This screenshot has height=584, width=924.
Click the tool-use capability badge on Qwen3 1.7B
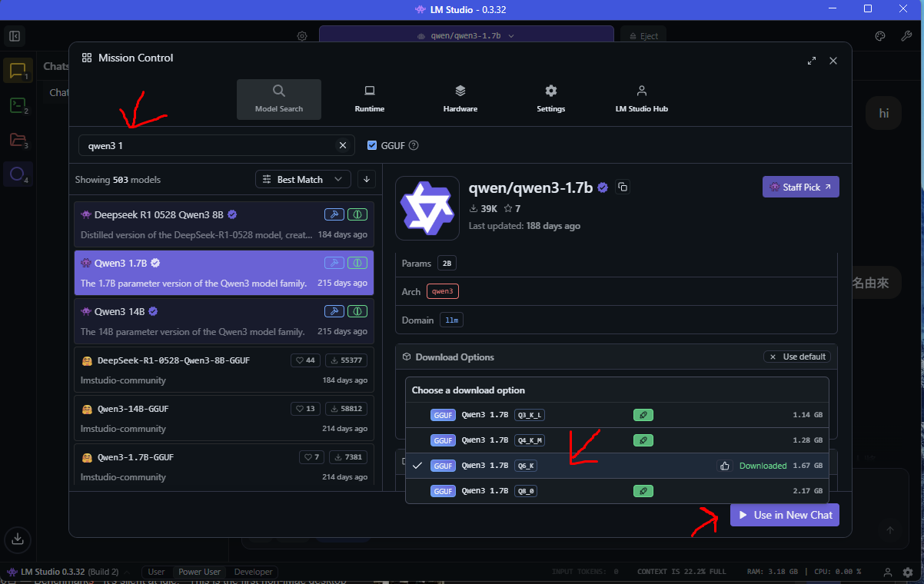(334, 262)
